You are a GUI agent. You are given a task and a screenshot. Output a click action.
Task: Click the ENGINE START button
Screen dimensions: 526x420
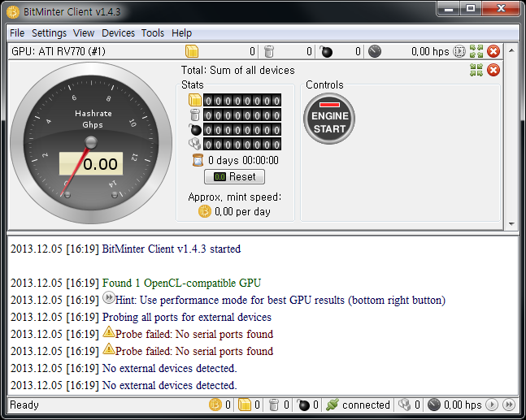tap(329, 119)
